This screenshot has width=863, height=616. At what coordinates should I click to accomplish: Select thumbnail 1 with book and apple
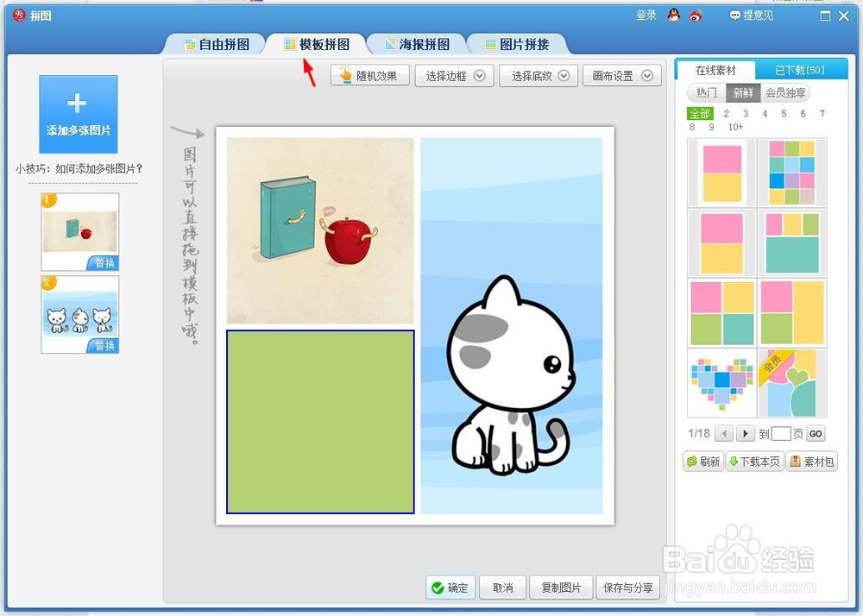tap(79, 231)
